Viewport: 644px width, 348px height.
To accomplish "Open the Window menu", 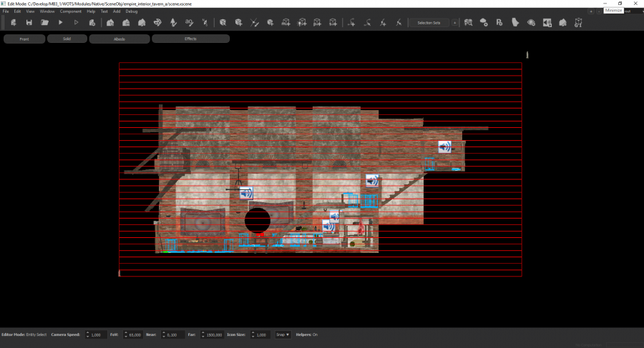I will click(x=47, y=11).
